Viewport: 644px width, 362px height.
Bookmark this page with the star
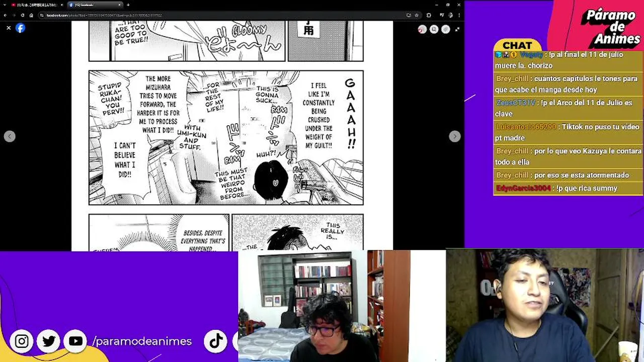click(417, 15)
